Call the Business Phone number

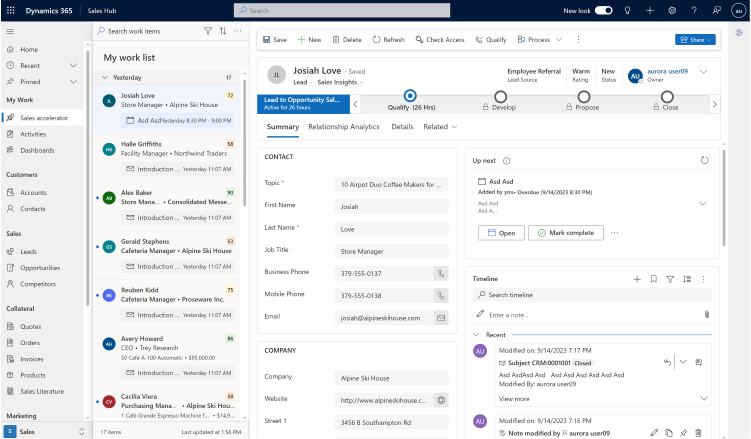coord(440,272)
